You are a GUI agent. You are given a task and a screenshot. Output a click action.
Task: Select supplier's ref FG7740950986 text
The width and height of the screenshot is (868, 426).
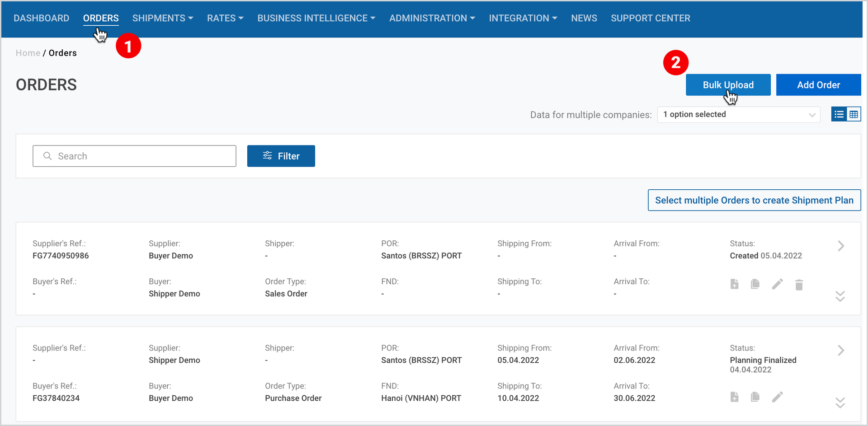(x=61, y=256)
